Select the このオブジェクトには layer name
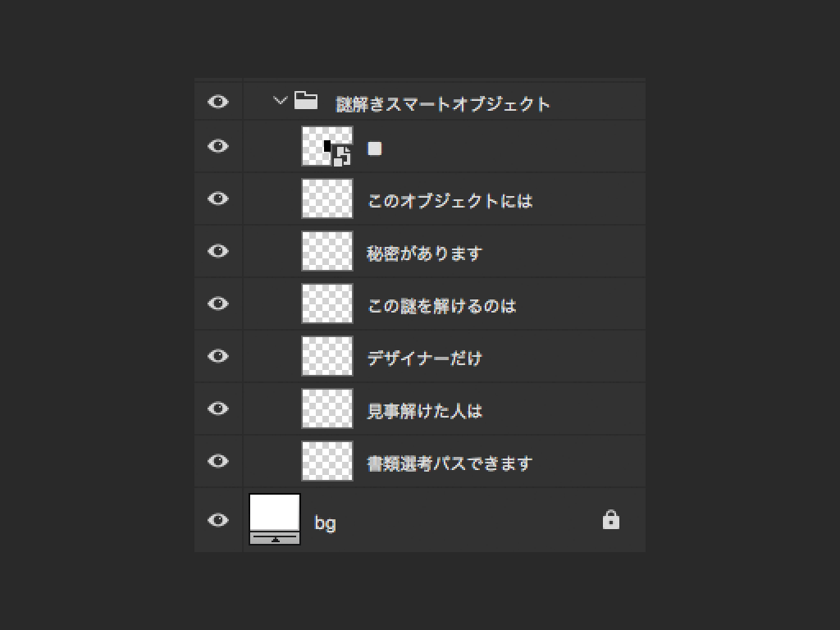The height and width of the screenshot is (630, 840). (x=450, y=201)
